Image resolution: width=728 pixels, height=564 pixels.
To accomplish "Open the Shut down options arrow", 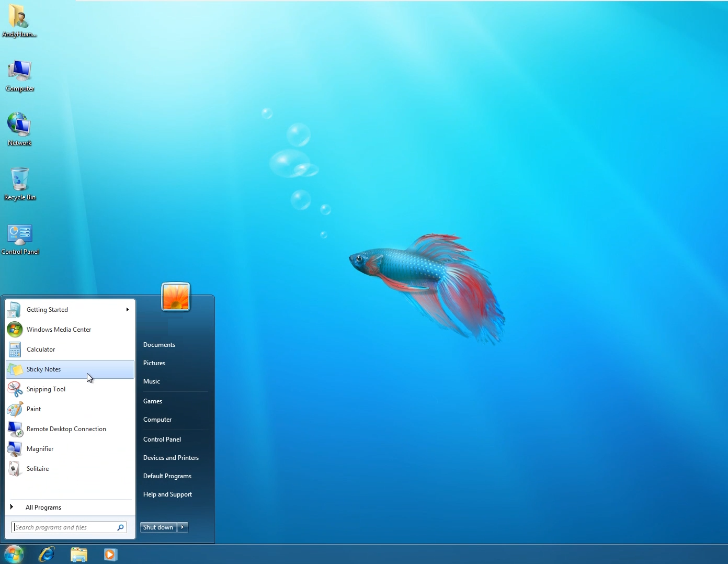I will point(183,527).
